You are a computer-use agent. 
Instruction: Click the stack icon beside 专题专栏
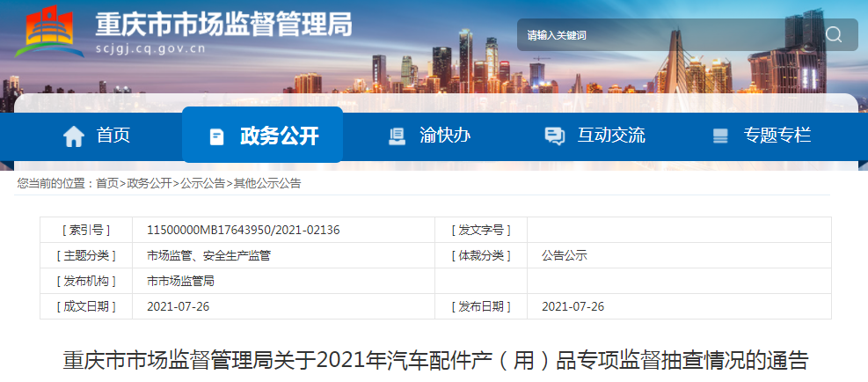click(x=720, y=136)
